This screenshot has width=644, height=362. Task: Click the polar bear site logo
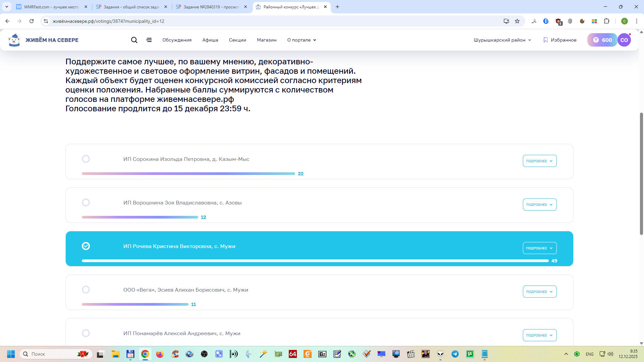(14, 40)
